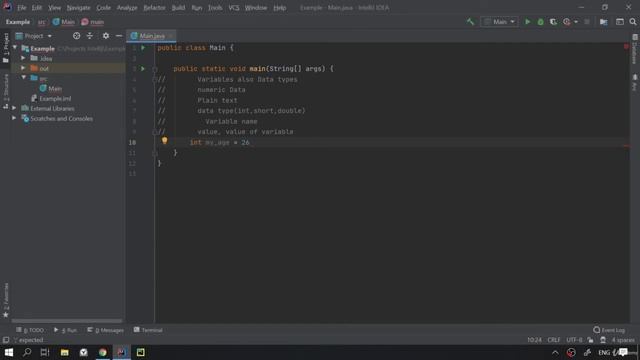Viewport: 640px width, 360px height.
Task: Click the tool window quick access icon
Action: tap(6, 340)
